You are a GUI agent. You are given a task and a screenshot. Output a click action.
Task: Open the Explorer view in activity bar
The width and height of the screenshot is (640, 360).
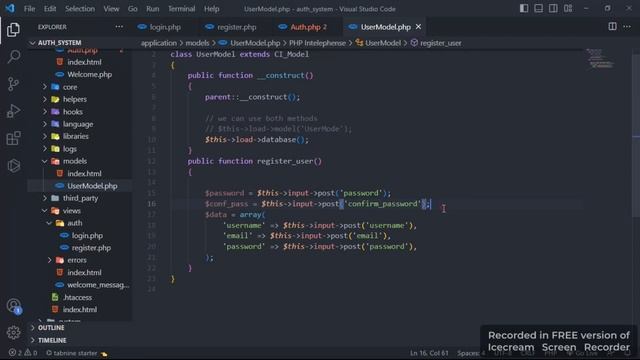[13, 30]
